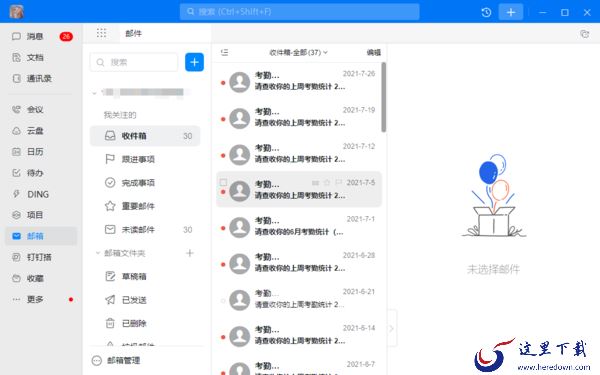The height and width of the screenshot is (375, 600).
Task: Open the email dated 2021-7-12
Action: [299, 154]
